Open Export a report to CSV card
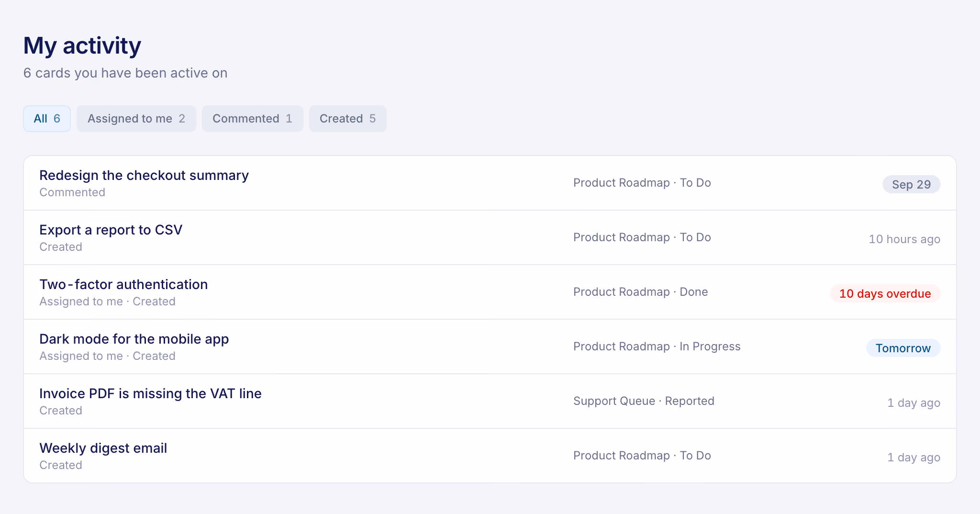This screenshot has width=980, height=514. point(490,237)
